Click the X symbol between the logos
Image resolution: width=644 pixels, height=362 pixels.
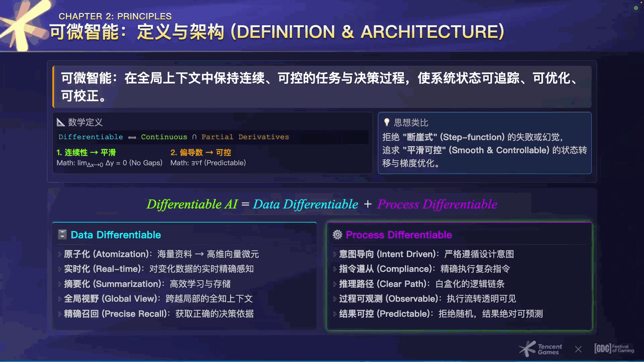point(578,349)
